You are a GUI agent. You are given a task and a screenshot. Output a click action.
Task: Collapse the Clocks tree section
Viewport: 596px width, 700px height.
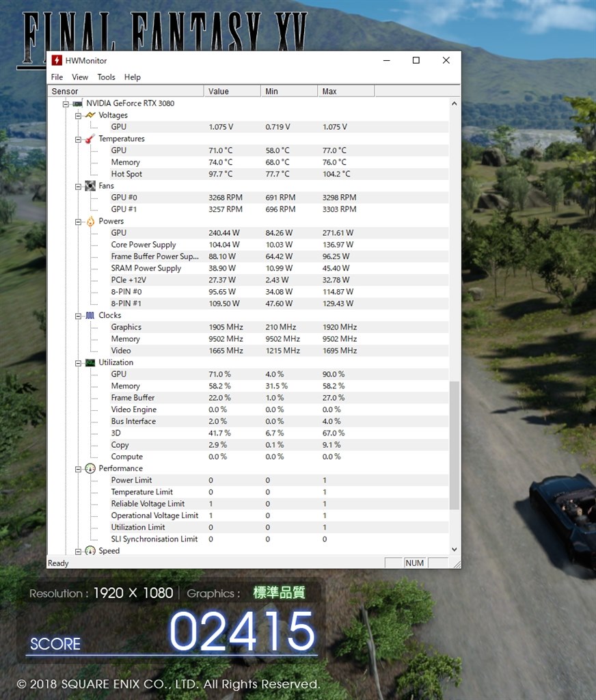[78, 316]
